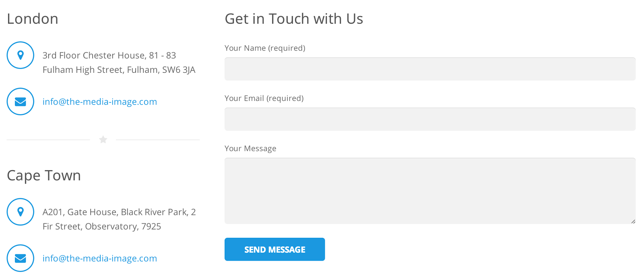Click the Your Message label

250,148
